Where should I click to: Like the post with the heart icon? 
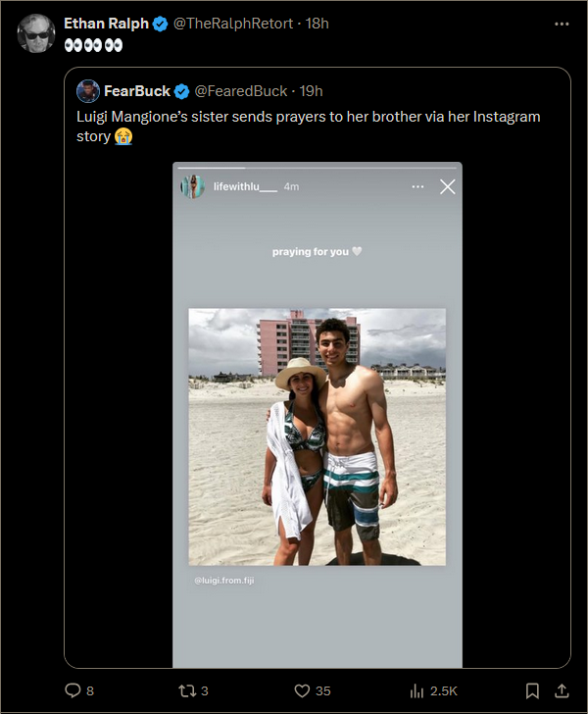(x=302, y=690)
